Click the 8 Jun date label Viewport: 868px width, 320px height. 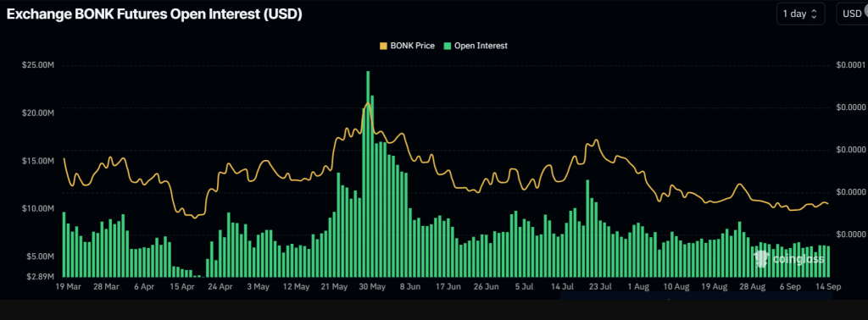tap(410, 287)
